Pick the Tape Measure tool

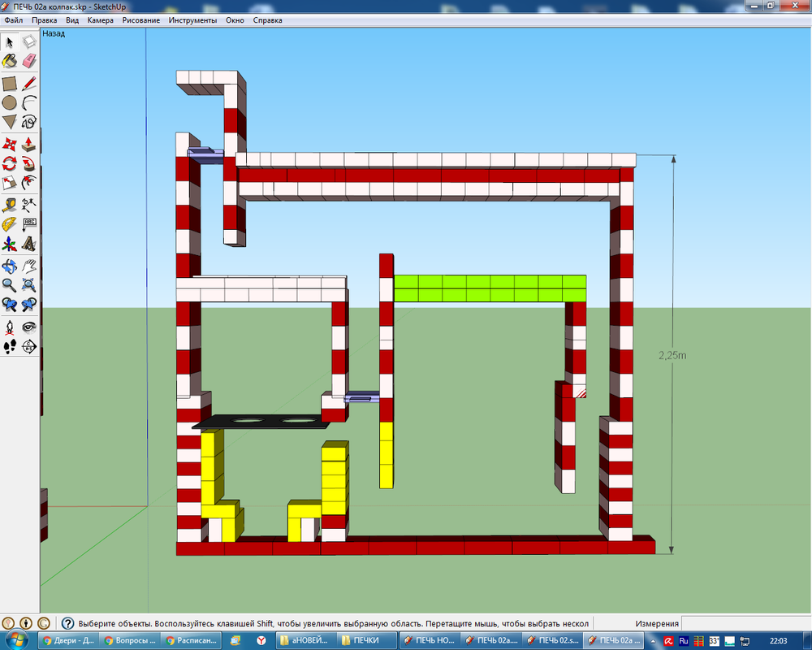coord(11,204)
